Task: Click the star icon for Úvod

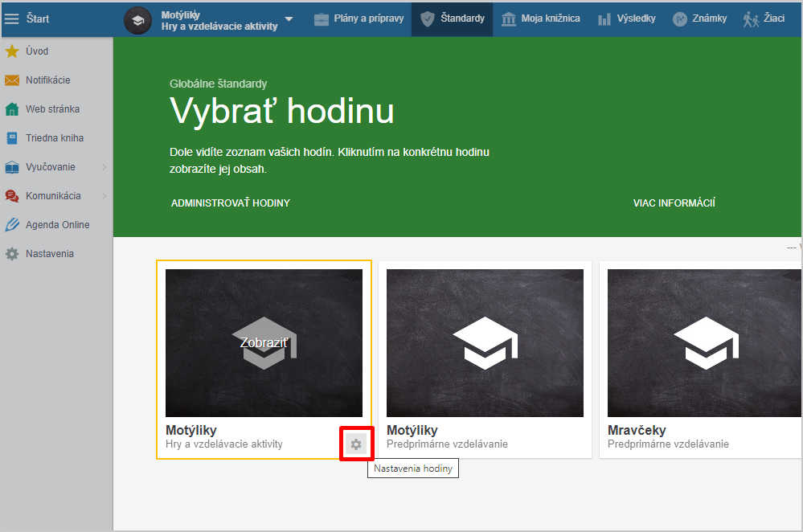Action: (x=12, y=51)
